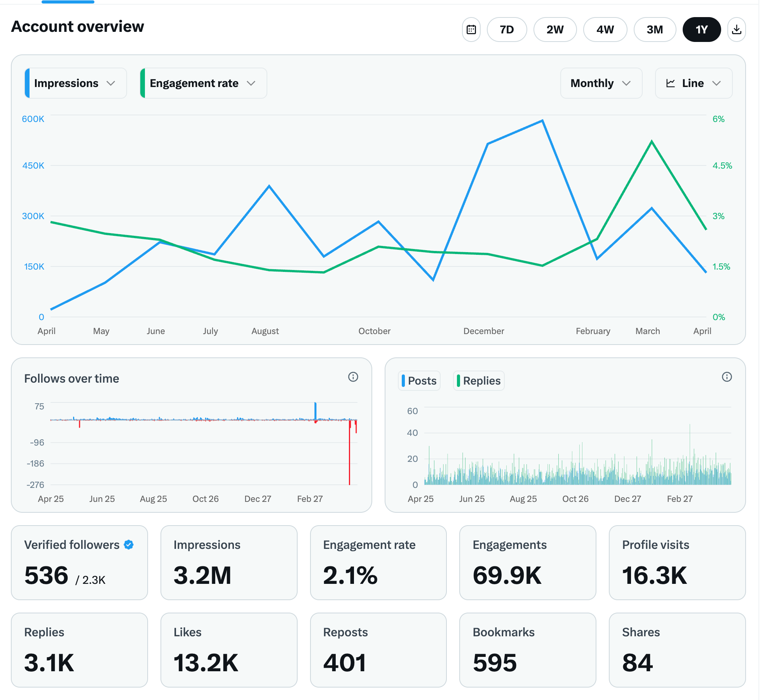Click the green Engagement rate color bar
The width and height of the screenshot is (760, 700).
(143, 83)
